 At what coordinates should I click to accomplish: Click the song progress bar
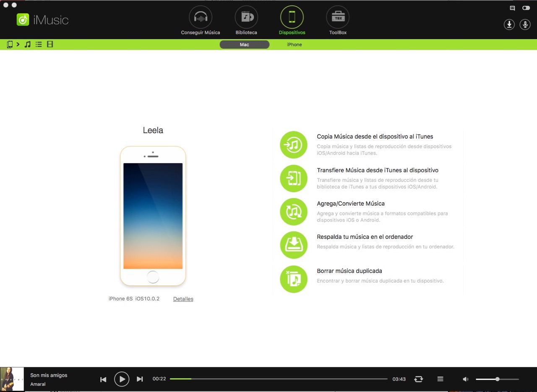coord(279,379)
